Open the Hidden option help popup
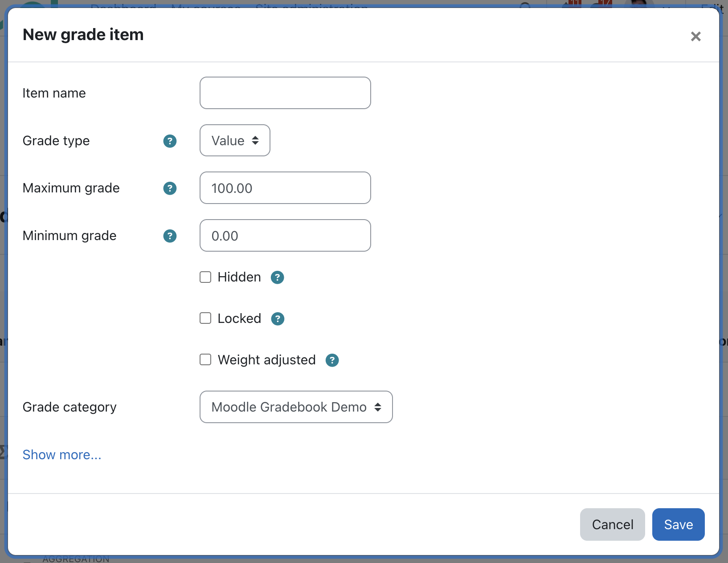This screenshot has height=563, width=728. (277, 277)
